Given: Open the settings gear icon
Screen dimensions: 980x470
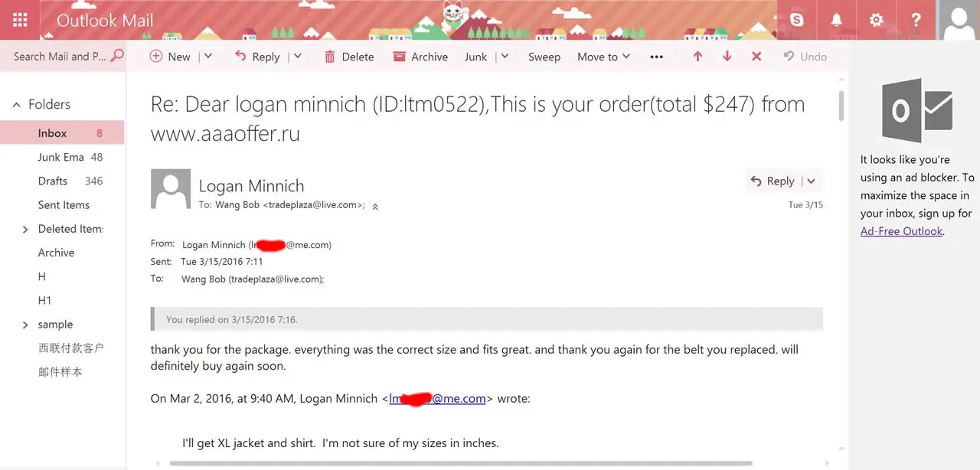Looking at the screenshot, I should 877,20.
